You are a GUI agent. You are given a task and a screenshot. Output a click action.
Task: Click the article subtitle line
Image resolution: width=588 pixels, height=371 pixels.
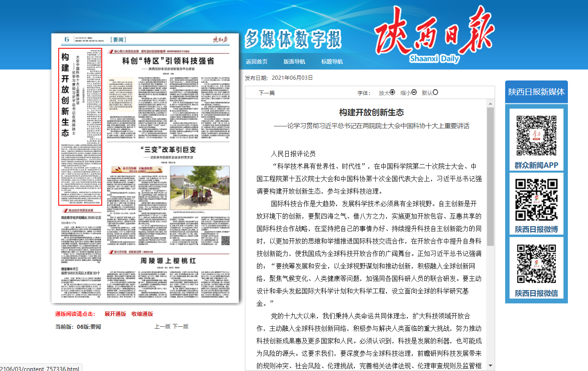click(371, 126)
